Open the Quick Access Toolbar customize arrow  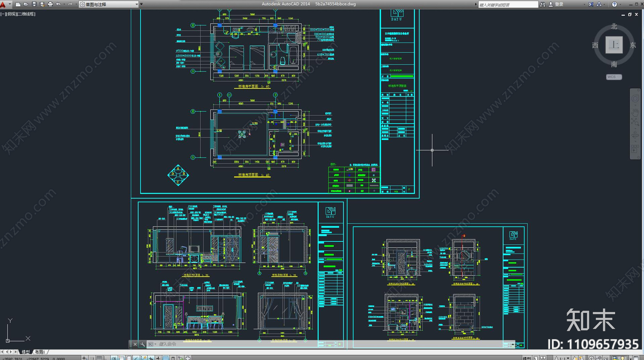tap(141, 4)
